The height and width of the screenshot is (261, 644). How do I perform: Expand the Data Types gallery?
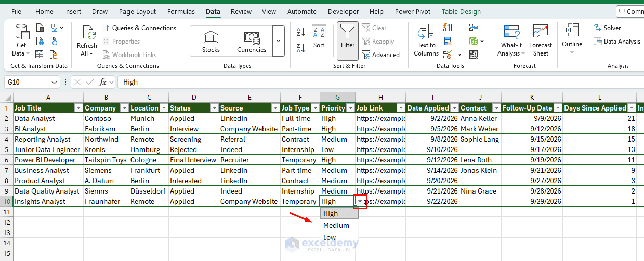click(x=279, y=40)
